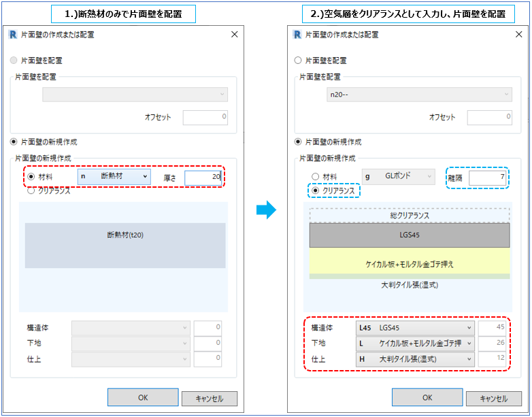This screenshot has height=417, width=532.
Task: Click the 下地 thickness field showing 26
Action: (492, 343)
